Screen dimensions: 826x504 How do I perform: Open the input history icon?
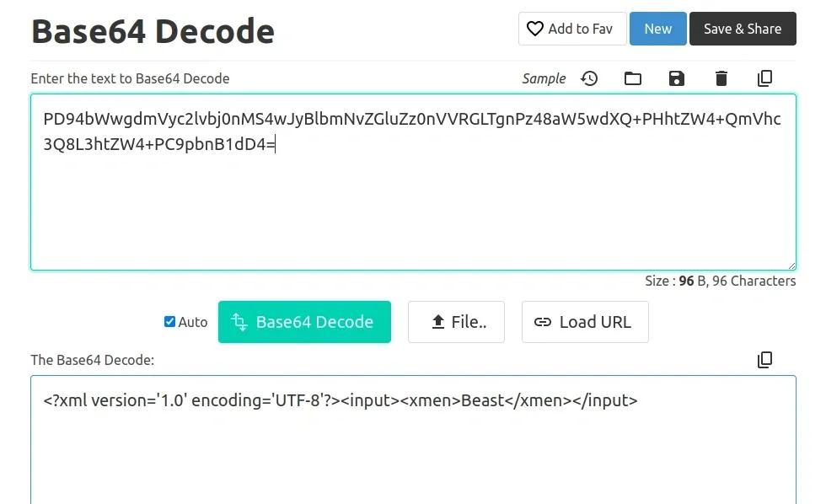click(x=589, y=78)
